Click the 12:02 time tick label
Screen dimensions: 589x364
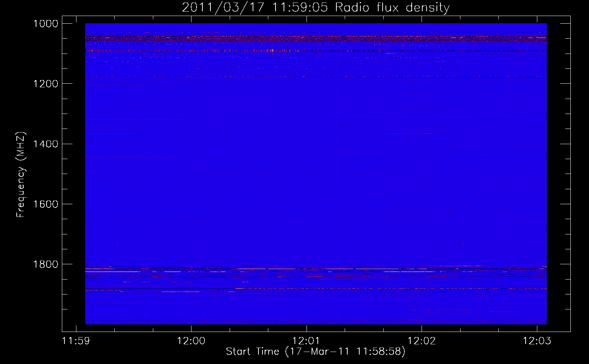pyautogui.click(x=422, y=341)
